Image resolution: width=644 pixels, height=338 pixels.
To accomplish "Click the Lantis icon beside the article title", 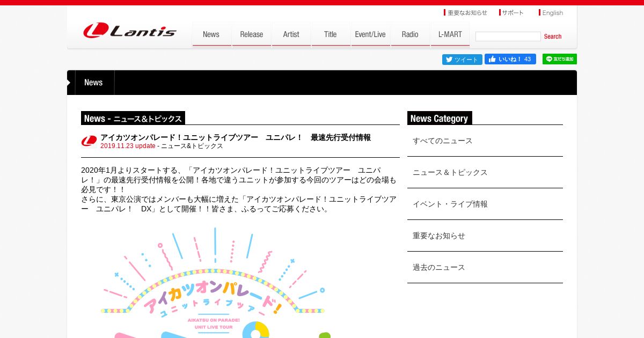I will click(89, 142).
